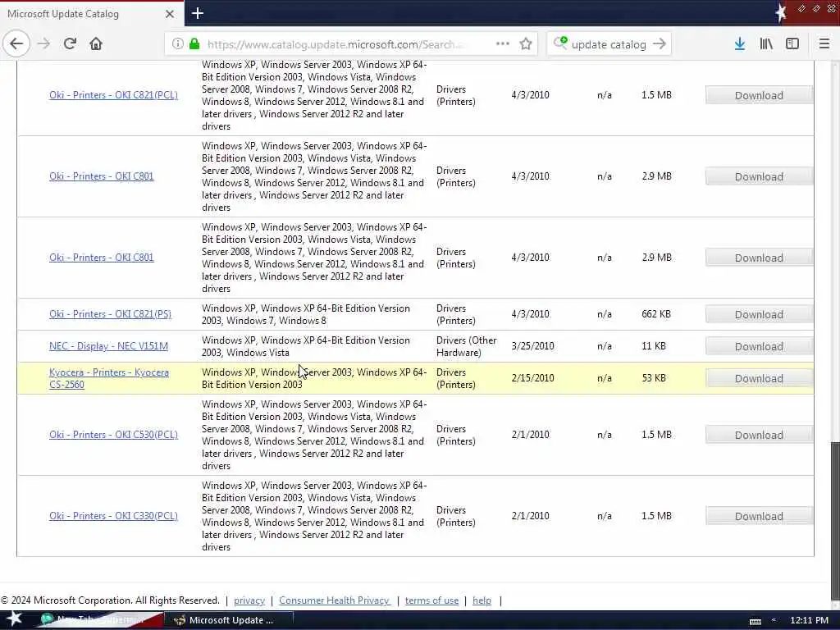Open the Kyocera - Printers - Kyocera CS-2560 link
The height and width of the screenshot is (630, 840).
[x=109, y=378]
